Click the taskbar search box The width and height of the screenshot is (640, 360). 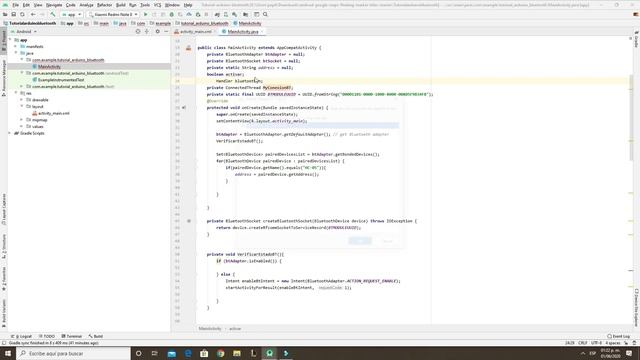click(x=73, y=353)
